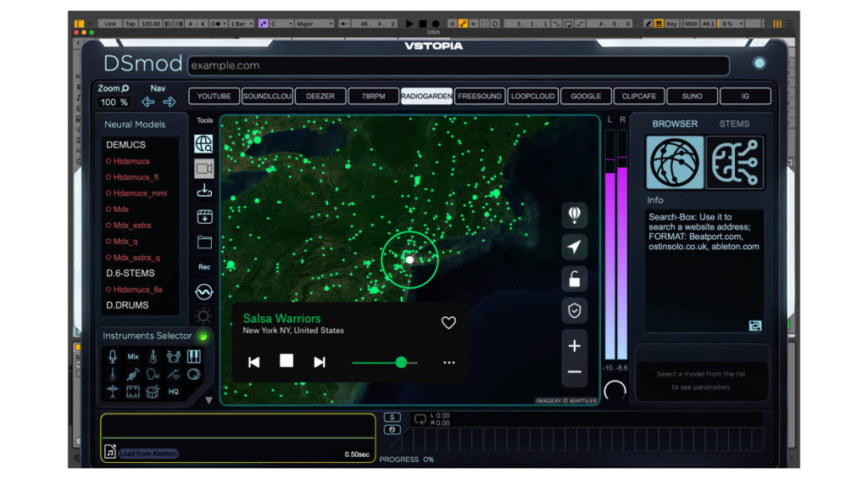
Task: Click the refresh icon in the Info box
Action: (755, 326)
